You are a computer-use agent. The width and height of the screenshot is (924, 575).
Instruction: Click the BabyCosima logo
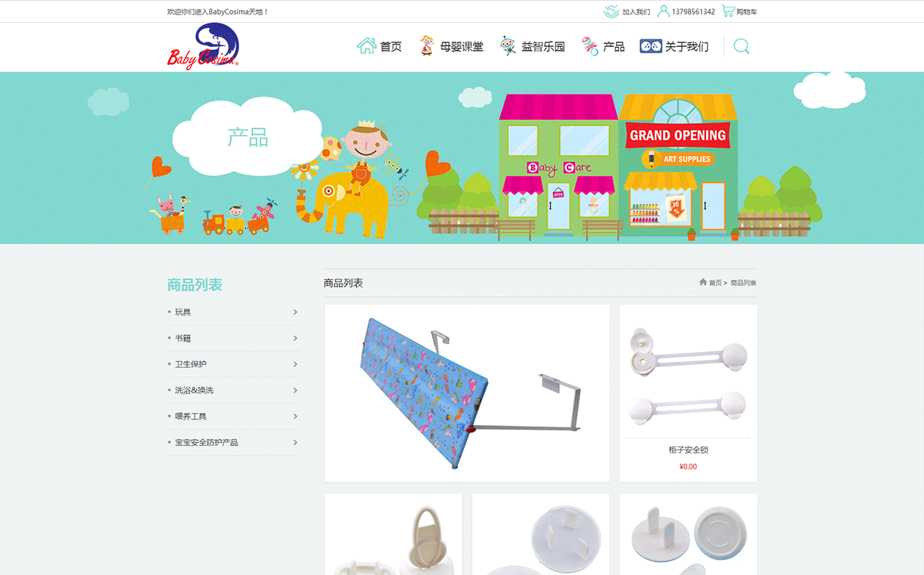(x=203, y=46)
